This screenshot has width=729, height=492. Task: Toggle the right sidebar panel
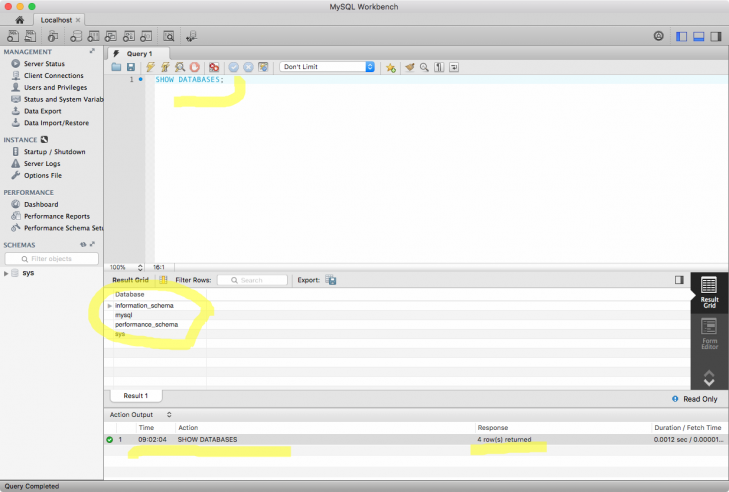pyautogui.click(x=716, y=36)
